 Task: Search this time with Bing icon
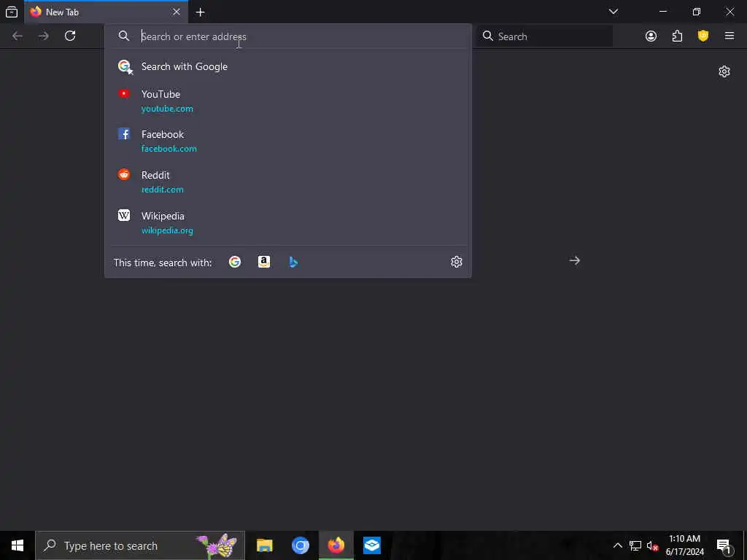coord(293,262)
